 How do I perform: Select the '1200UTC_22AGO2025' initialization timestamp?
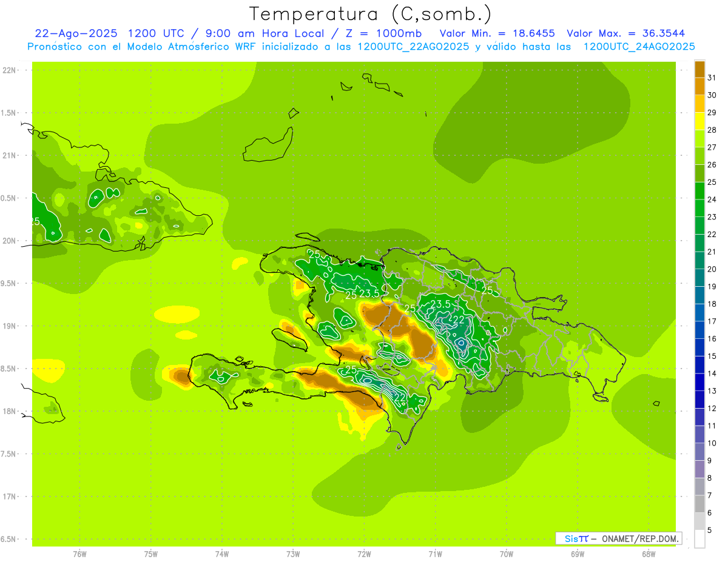pos(414,47)
